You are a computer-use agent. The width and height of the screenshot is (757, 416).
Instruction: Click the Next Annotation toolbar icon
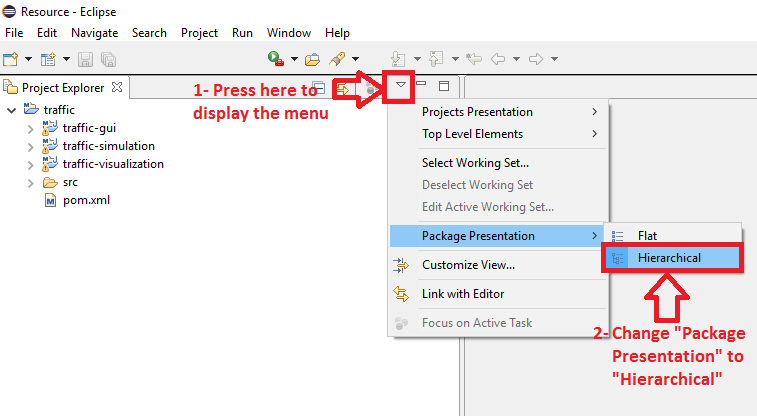click(398, 59)
